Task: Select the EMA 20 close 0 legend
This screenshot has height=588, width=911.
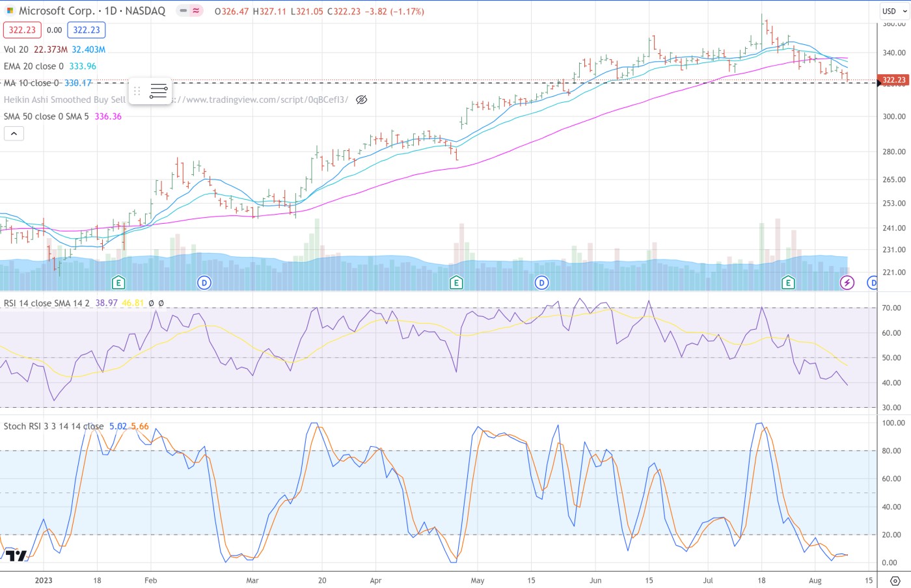Action: click(34, 66)
